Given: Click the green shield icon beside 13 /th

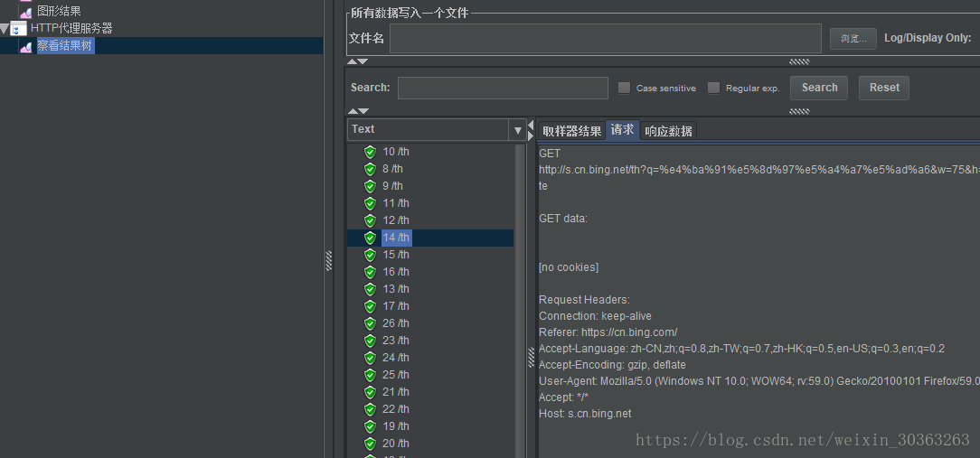Looking at the screenshot, I should (x=370, y=289).
